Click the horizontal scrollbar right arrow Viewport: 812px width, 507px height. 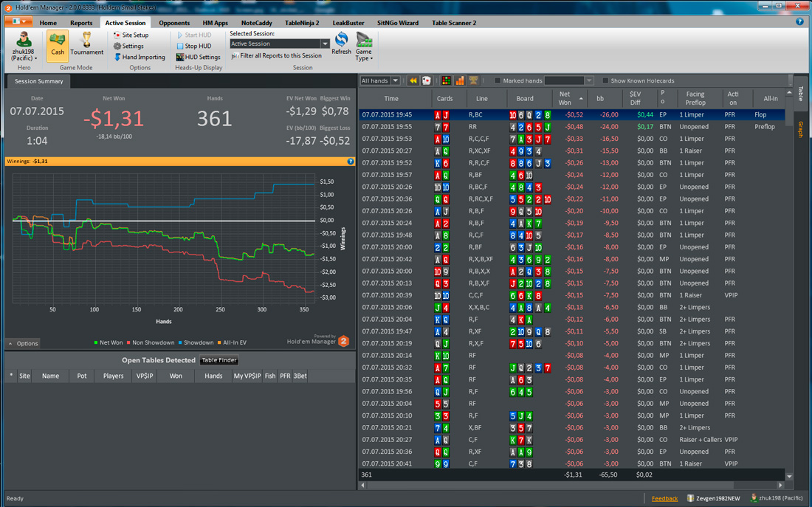[780, 486]
